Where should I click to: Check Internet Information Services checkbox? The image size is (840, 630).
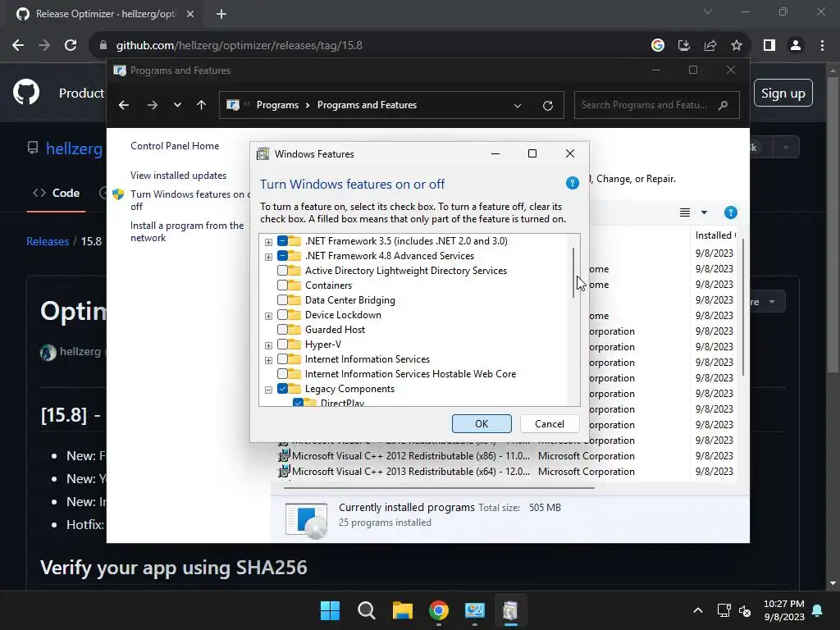pyautogui.click(x=282, y=359)
